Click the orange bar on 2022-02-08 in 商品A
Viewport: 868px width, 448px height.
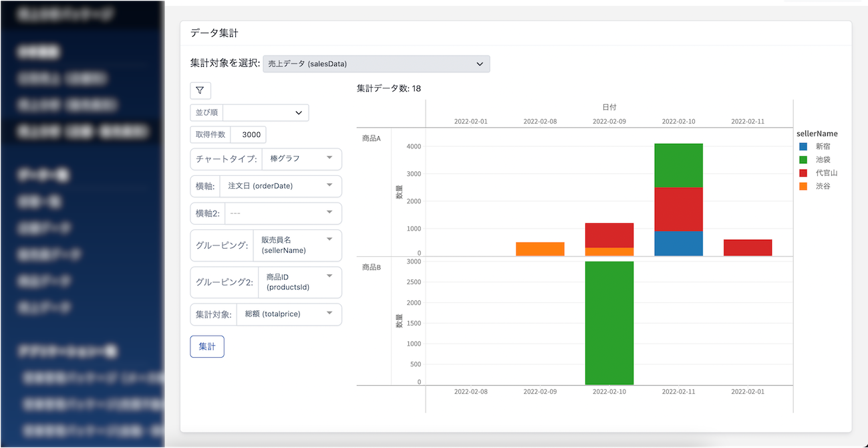click(540, 249)
